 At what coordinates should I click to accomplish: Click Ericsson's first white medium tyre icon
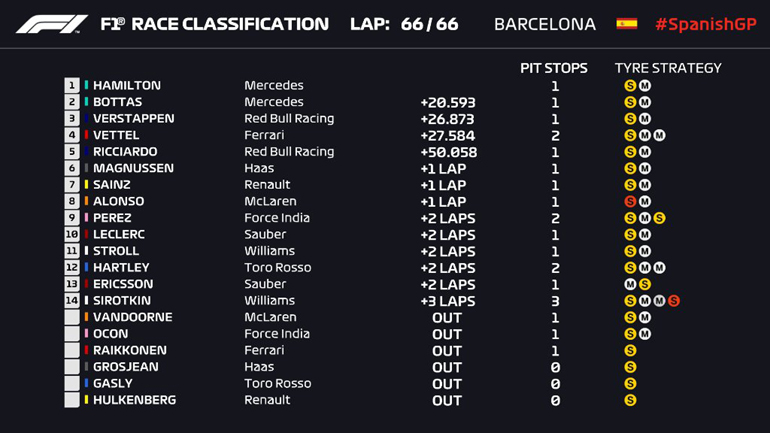630,285
